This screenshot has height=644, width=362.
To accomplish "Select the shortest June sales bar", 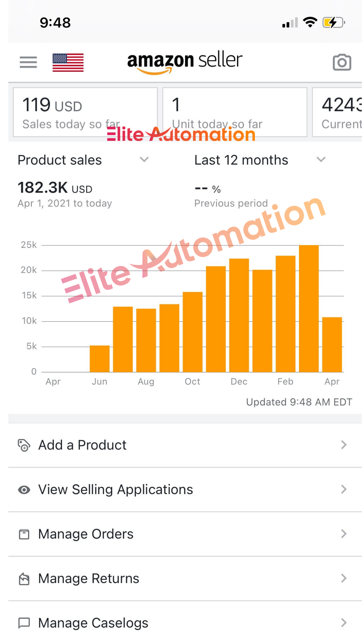I will click(100, 359).
